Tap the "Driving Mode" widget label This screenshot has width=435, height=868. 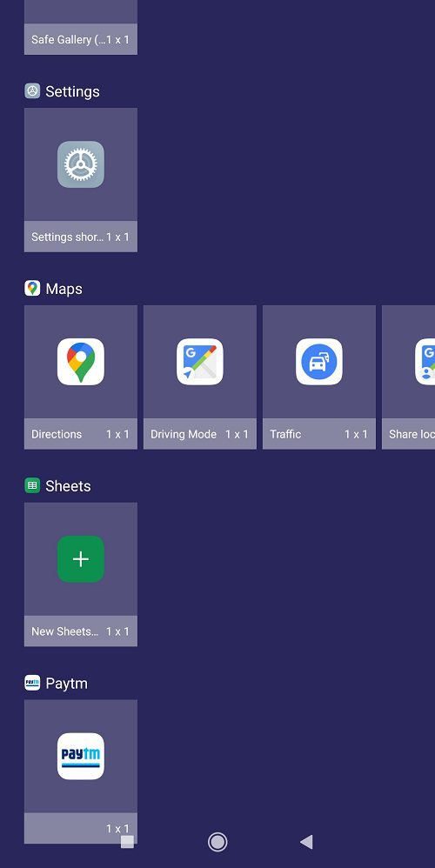pyautogui.click(x=184, y=434)
